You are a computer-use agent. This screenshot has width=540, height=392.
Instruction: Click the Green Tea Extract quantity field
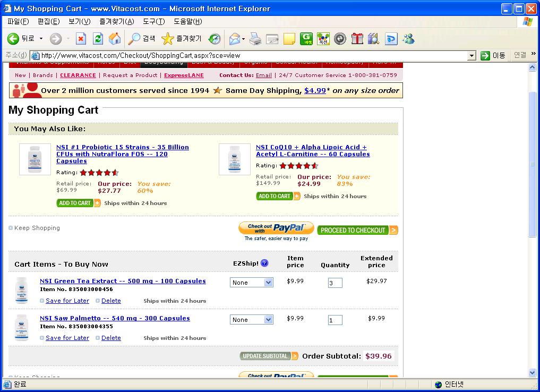335,283
